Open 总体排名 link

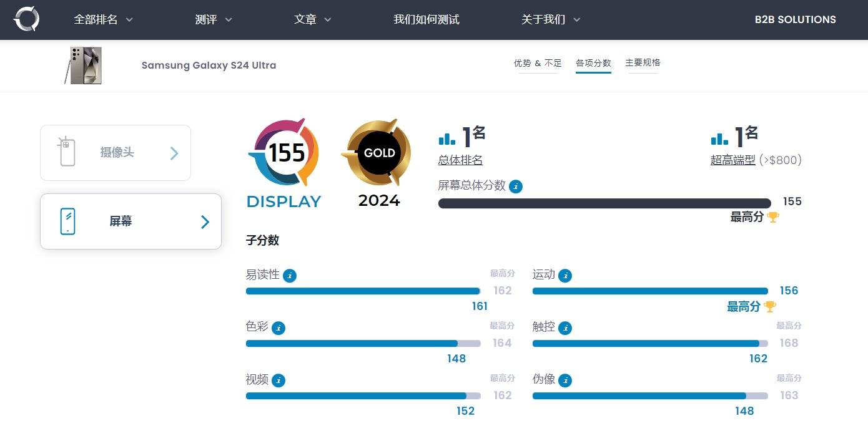click(460, 160)
